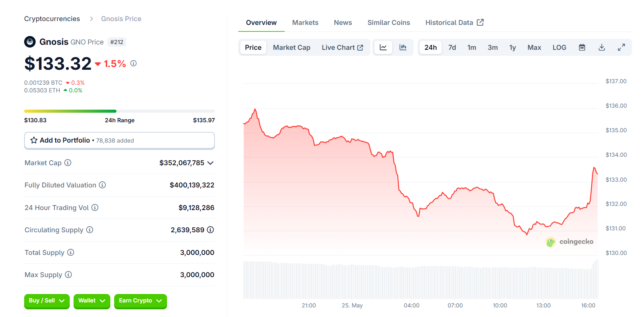The image size is (644, 317).
Task: Click Add to Portfolio button
Action: pyautogui.click(x=119, y=141)
